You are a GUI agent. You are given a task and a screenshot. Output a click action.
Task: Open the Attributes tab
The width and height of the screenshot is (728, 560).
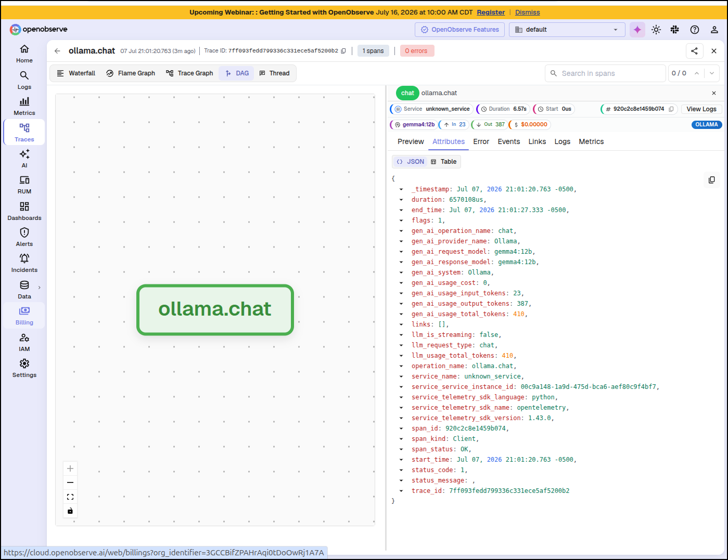point(449,141)
